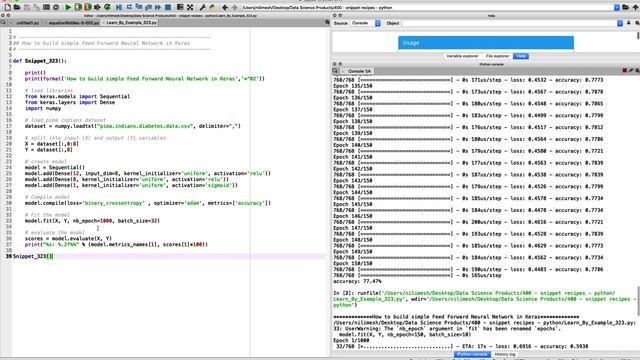
Task: Open the Variable explorer tab
Action: tap(462, 56)
